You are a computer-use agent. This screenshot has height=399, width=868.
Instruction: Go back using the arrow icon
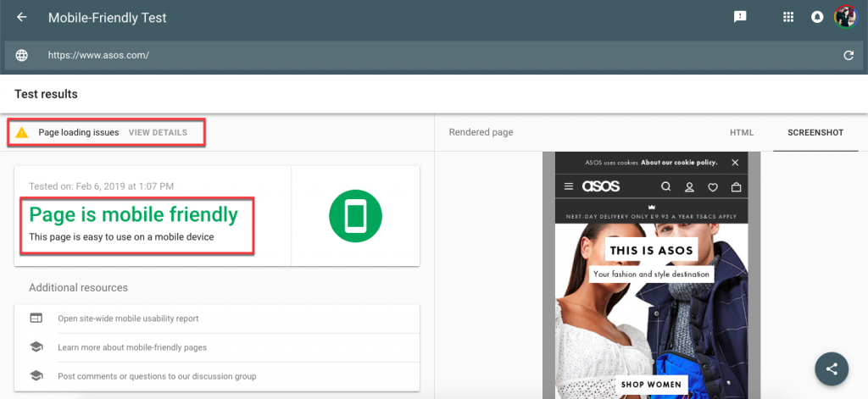pos(21,17)
